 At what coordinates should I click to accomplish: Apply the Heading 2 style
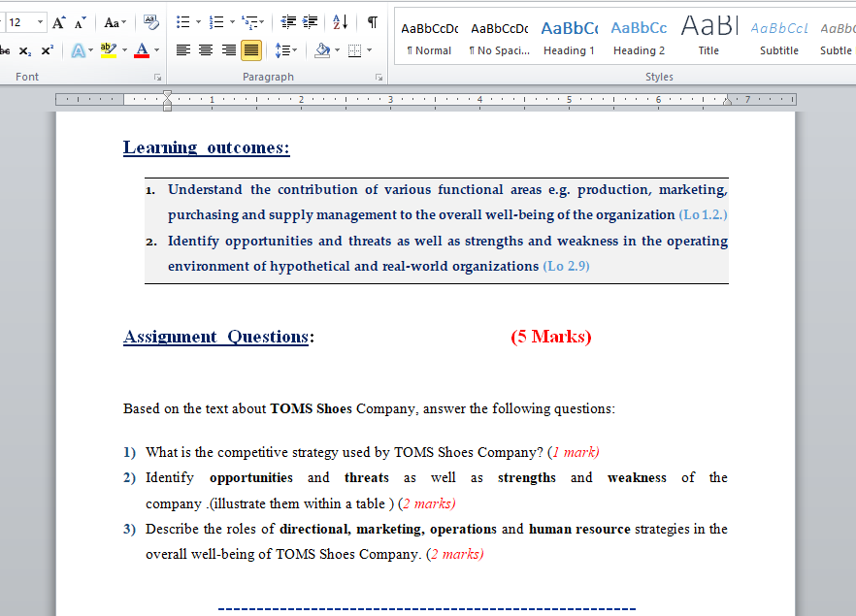click(640, 38)
